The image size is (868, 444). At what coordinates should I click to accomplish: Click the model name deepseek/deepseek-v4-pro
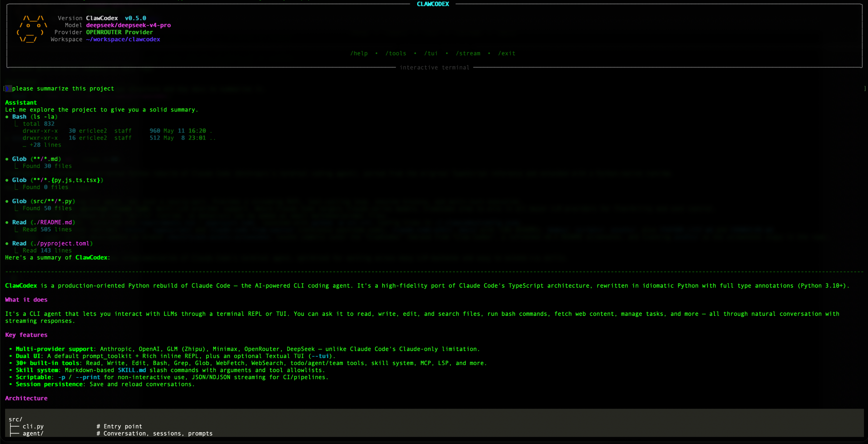click(128, 25)
